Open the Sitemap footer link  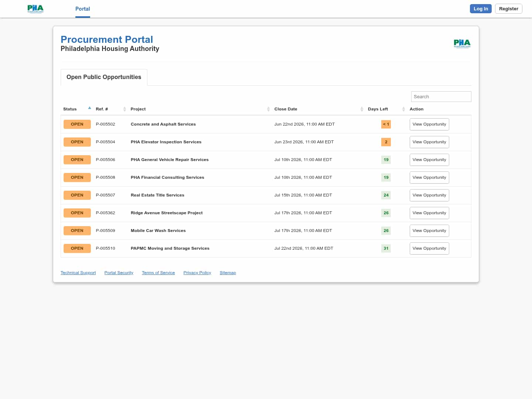click(228, 273)
